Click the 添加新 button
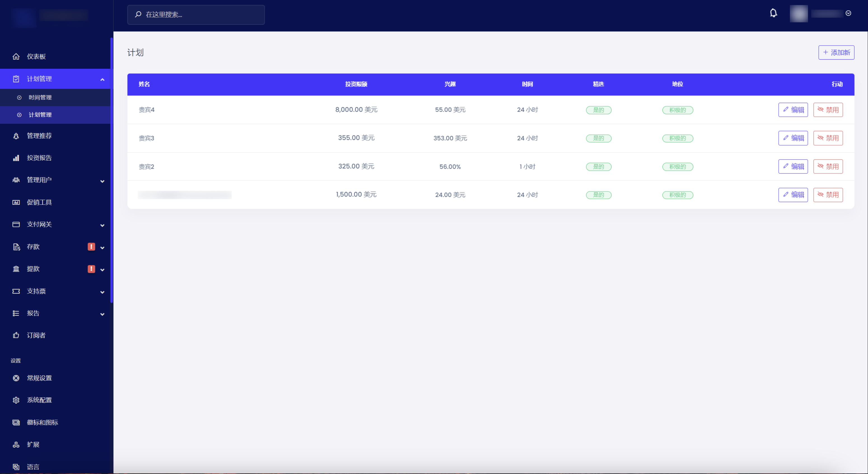 click(836, 53)
